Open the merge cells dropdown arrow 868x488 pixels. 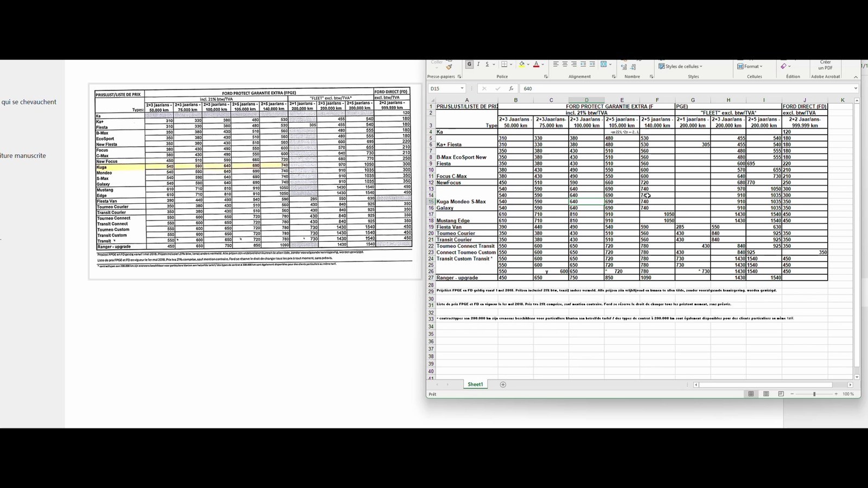click(x=610, y=65)
